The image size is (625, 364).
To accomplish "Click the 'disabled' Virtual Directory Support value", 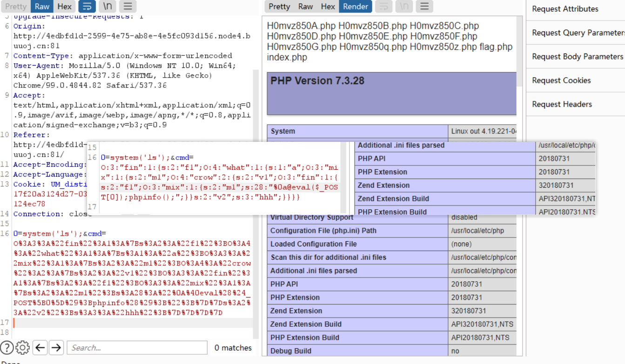I will click(x=464, y=217).
